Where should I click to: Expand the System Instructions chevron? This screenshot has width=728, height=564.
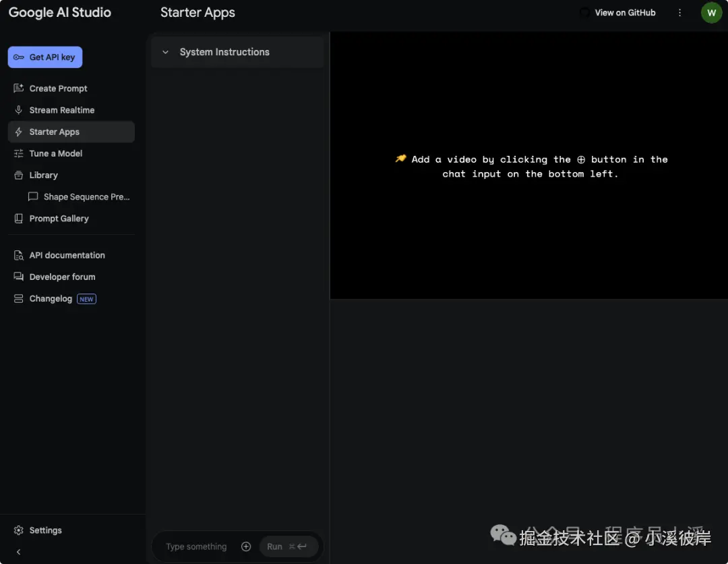point(165,52)
